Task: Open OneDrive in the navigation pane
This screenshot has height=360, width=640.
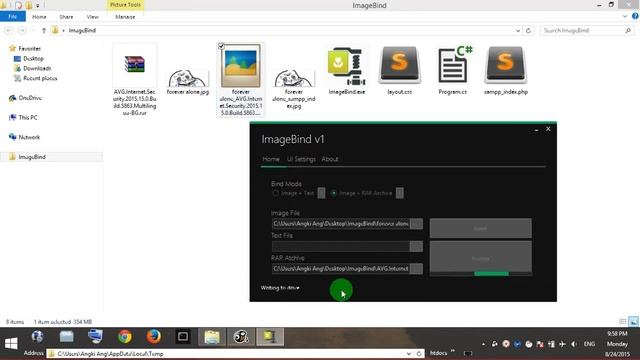Action: click(25, 98)
